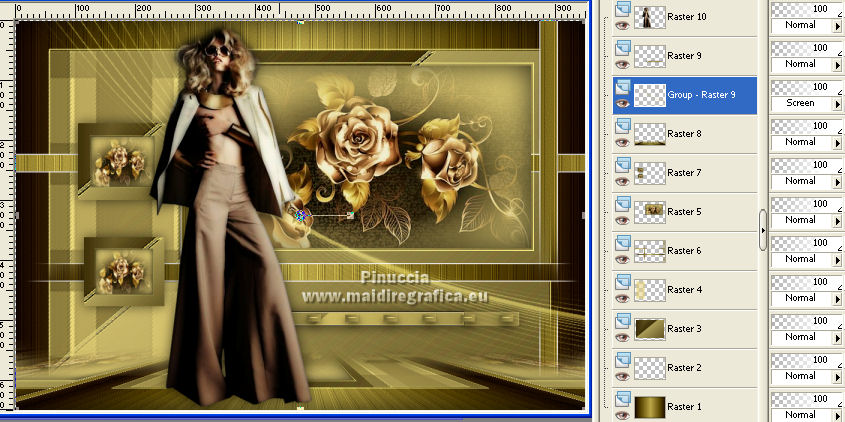
Task: Select the layer named Raster 5
Action: click(x=684, y=212)
